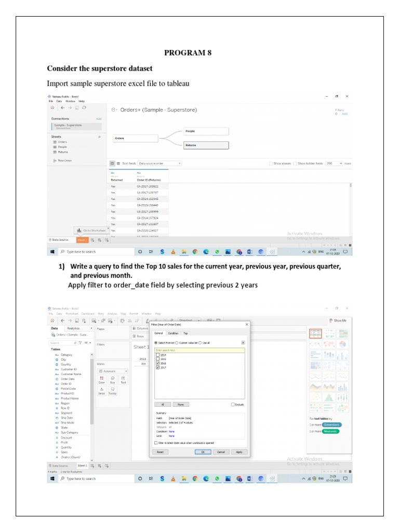Click the Reset button in the Filter dialog
Image resolution: width=399 pixels, height=532 pixels.
click(161, 452)
